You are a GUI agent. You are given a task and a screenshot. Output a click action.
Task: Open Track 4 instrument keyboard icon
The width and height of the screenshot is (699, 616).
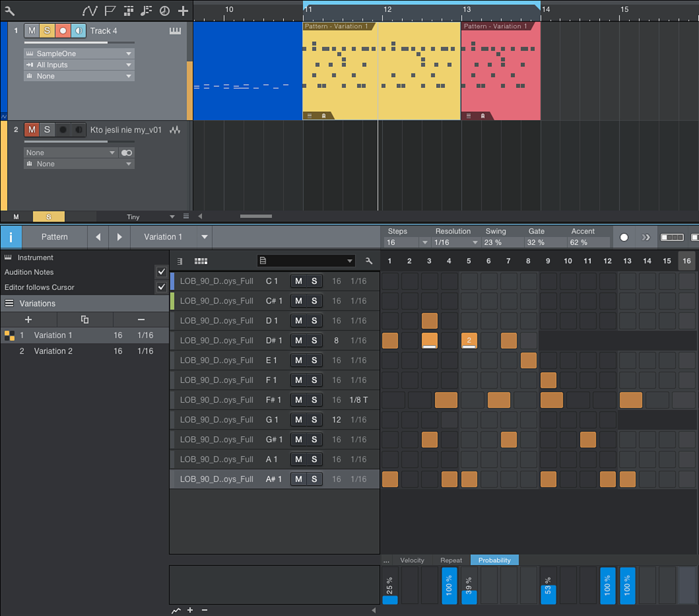tap(175, 30)
